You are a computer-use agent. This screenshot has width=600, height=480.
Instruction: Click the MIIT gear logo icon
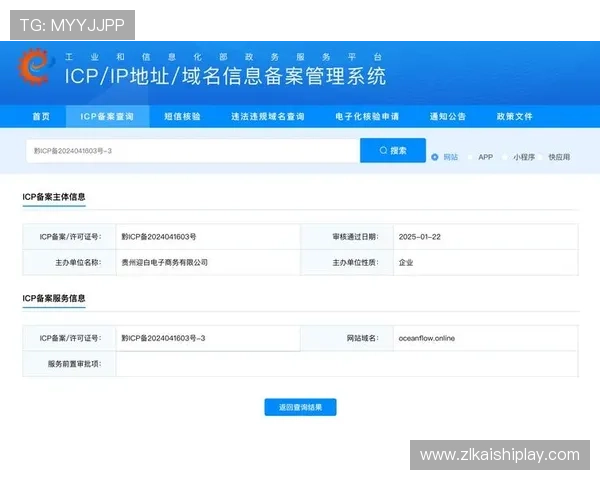(34, 67)
